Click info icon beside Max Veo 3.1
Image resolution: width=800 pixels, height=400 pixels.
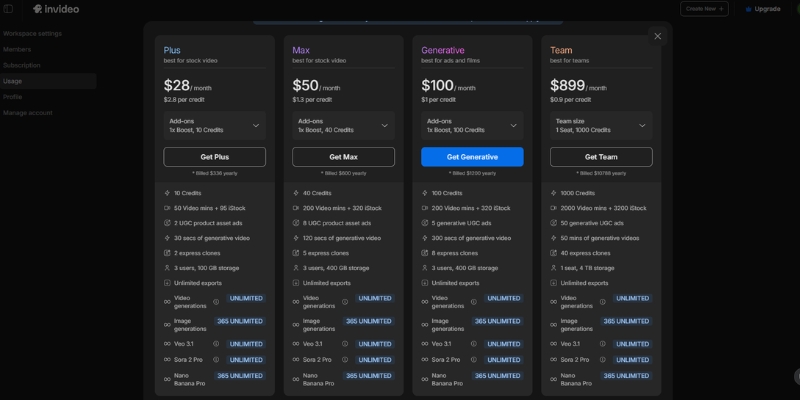345,344
